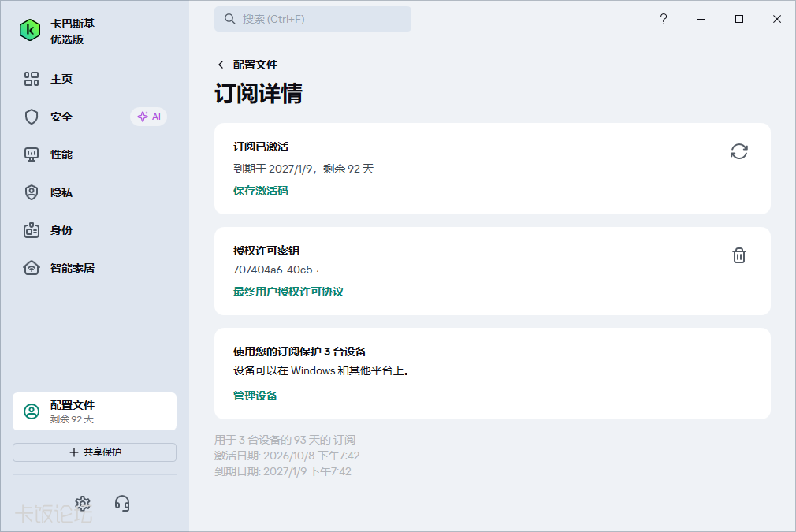Image resolution: width=796 pixels, height=532 pixels.
Task: Click the Kaspersky hexagon logo
Action: [30, 31]
